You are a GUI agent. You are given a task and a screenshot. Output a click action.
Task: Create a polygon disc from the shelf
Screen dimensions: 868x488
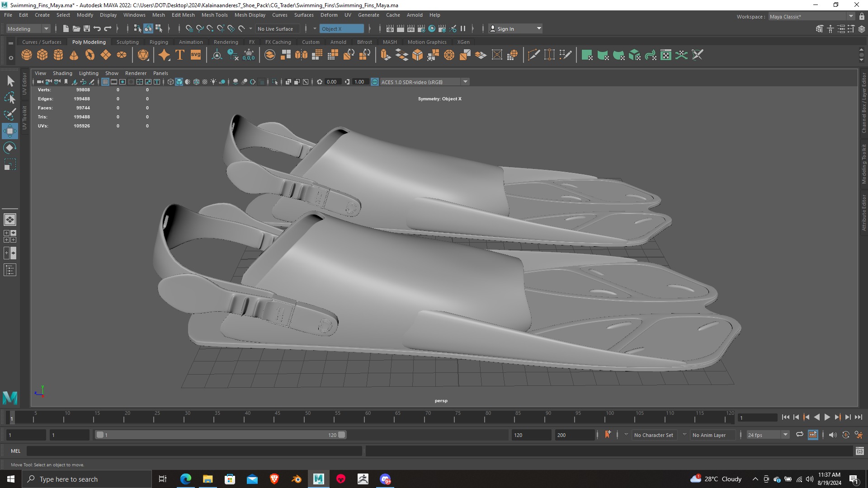(x=122, y=55)
